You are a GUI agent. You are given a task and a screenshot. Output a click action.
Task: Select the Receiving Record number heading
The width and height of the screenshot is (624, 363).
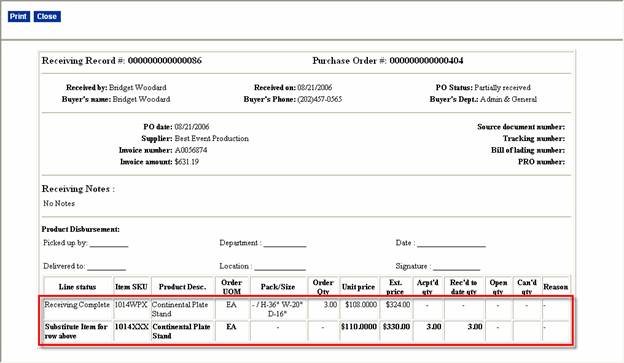(x=122, y=61)
